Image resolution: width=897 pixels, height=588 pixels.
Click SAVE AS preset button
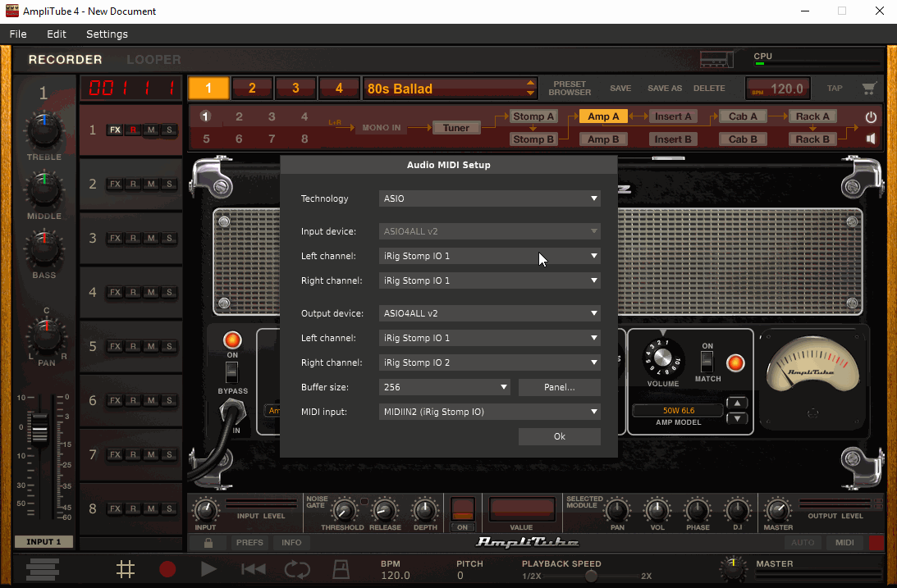tap(664, 89)
